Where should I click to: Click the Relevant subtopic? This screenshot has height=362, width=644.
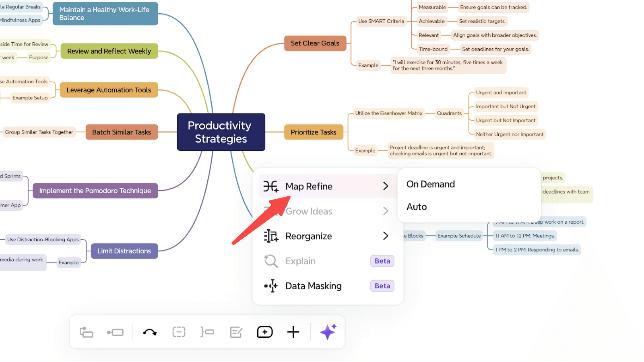coord(429,35)
